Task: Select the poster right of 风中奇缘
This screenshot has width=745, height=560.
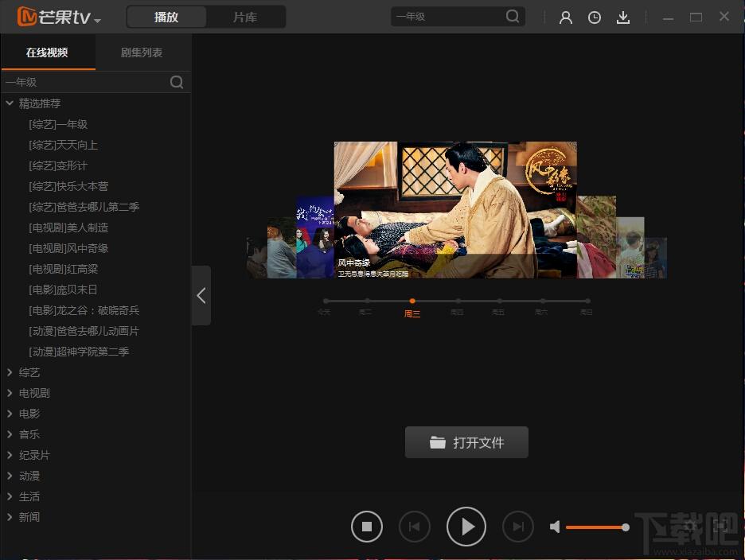Action: pos(597,236)
